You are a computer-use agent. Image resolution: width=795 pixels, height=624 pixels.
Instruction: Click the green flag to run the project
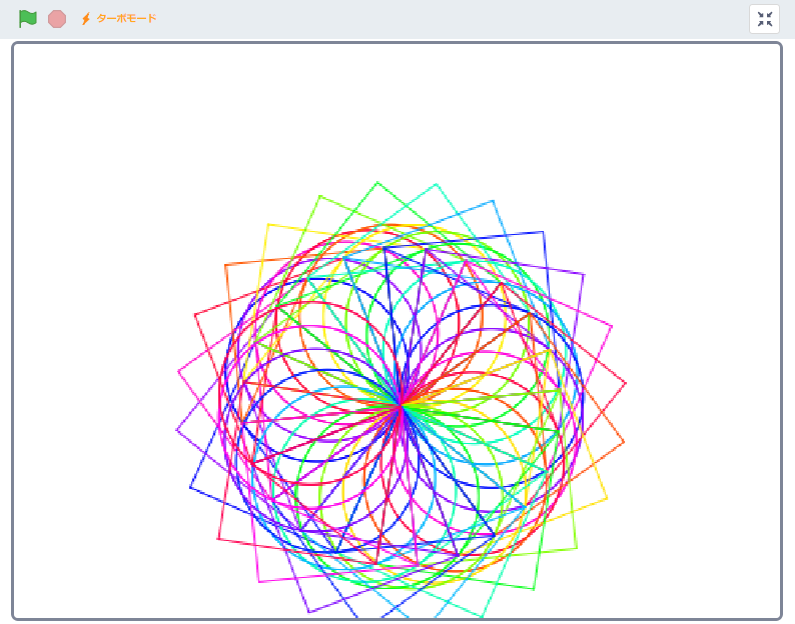click(x=28, y=19)
